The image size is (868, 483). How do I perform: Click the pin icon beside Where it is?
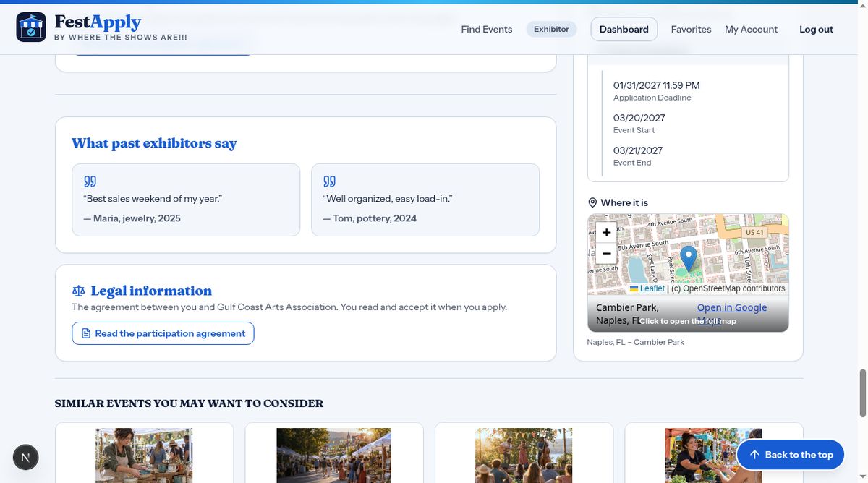(x=592, y=202)
